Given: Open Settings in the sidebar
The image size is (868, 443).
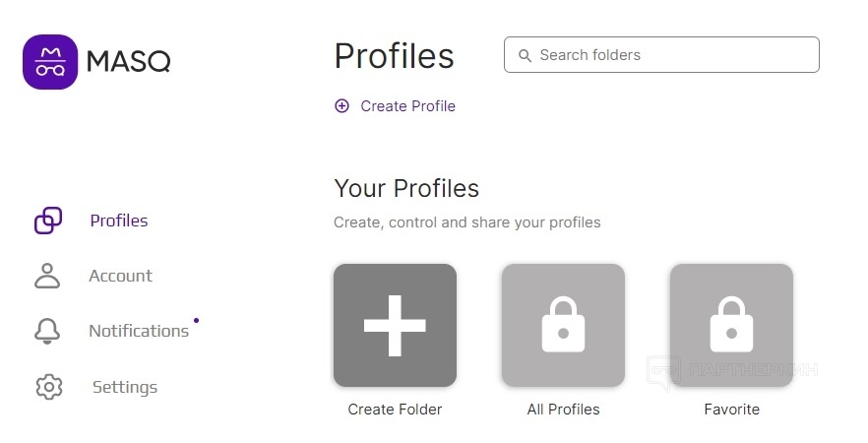Looking at the screenshot, I should (125, 387).
